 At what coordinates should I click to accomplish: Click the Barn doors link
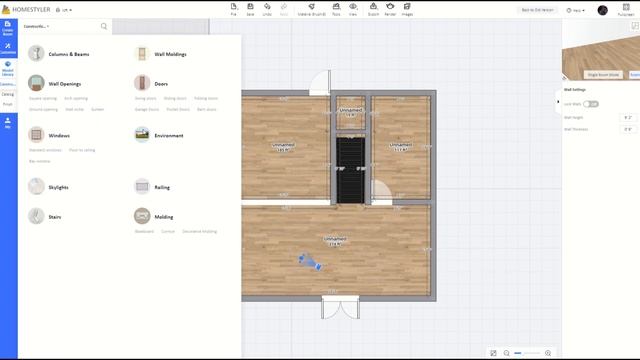[x=207, y=109]
